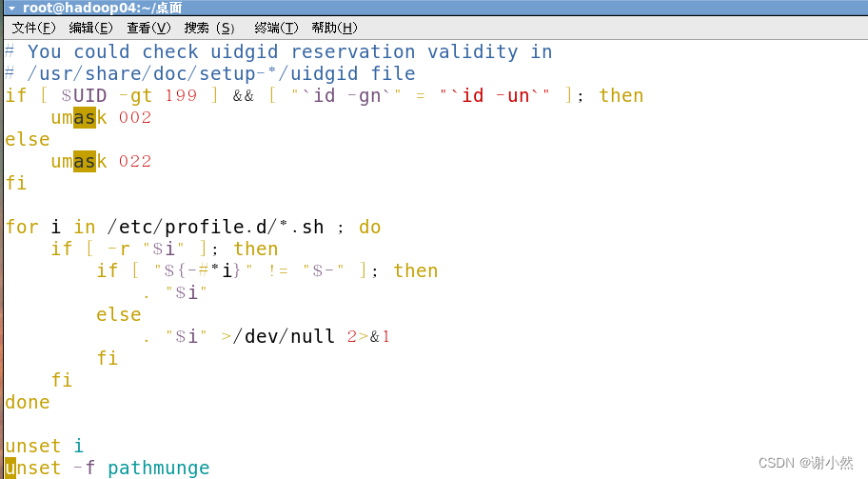This screenshot has height=479, width=868.
Task: Open the 文件(F) menu
Action: click(x=33, y=28)
